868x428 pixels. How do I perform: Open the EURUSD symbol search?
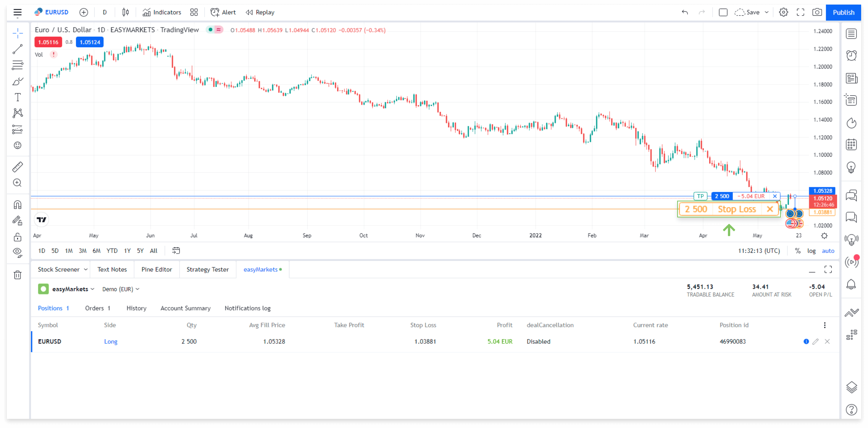52,12
